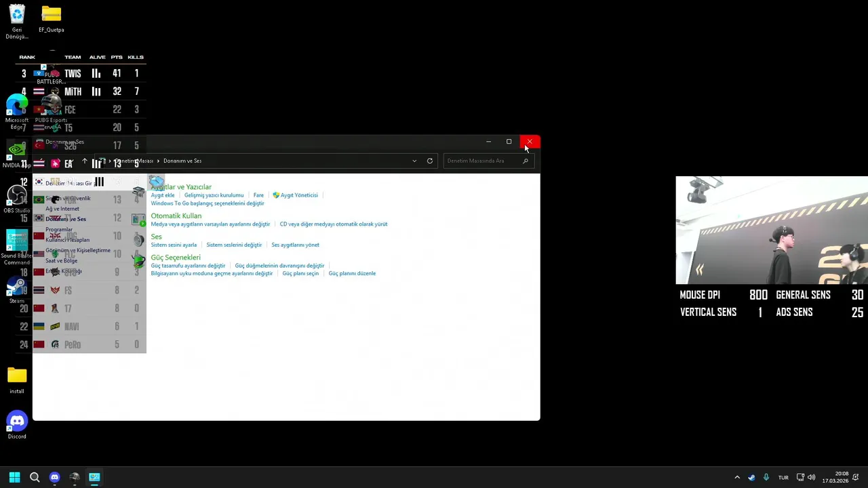Open Aygıtlar ve Yazıcılar heading
The width and height of the screenshot is (868, 488).
(x=181, y=186)
